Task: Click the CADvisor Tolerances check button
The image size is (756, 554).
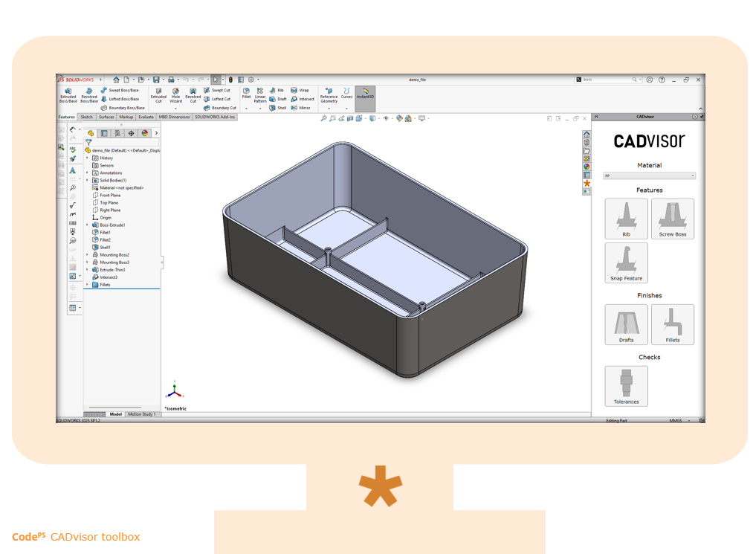Action: pyautogui.click(x=627, y=386)
